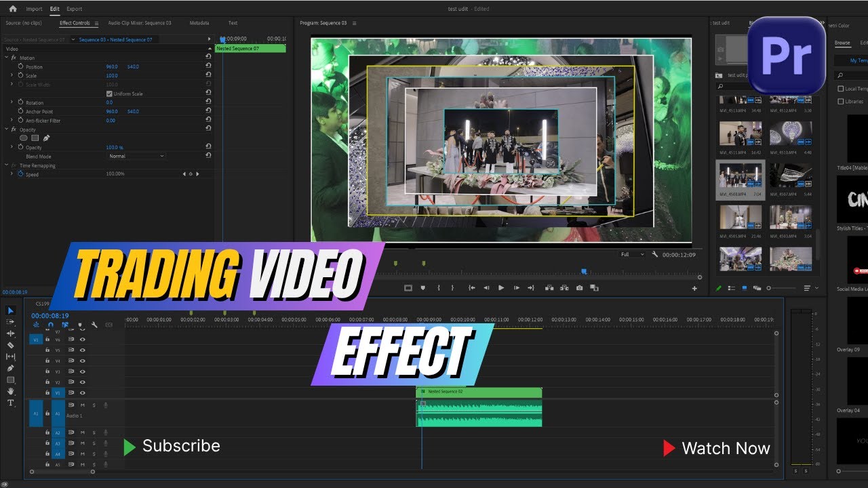Solo audio track A2

click(94, 432)
